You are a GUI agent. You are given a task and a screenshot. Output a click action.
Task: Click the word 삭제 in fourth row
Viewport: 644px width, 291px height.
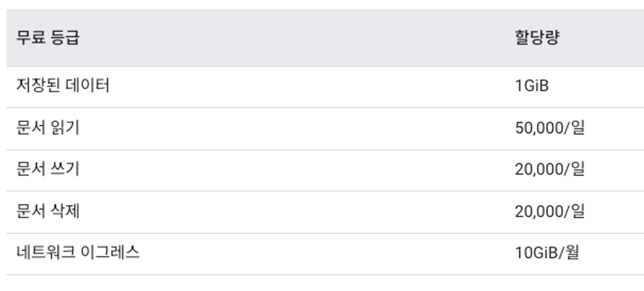pyautogui.click(x=65, y=211)
